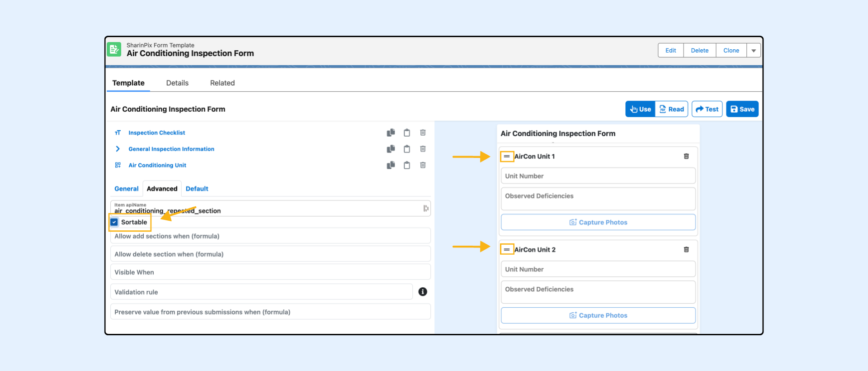The image size is (868, 371).
Task: Delete the AirCon Unit 2 section
Action: [686, 250]
